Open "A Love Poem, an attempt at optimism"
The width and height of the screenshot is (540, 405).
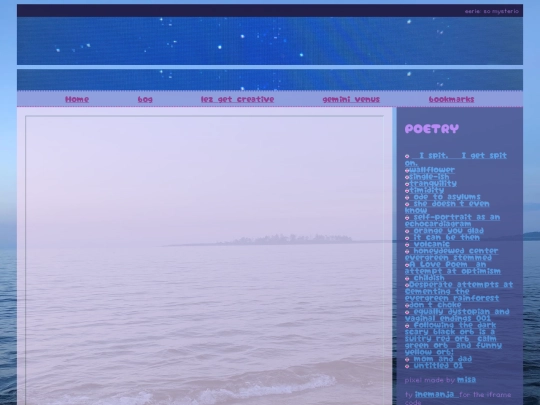coord(453,268)
